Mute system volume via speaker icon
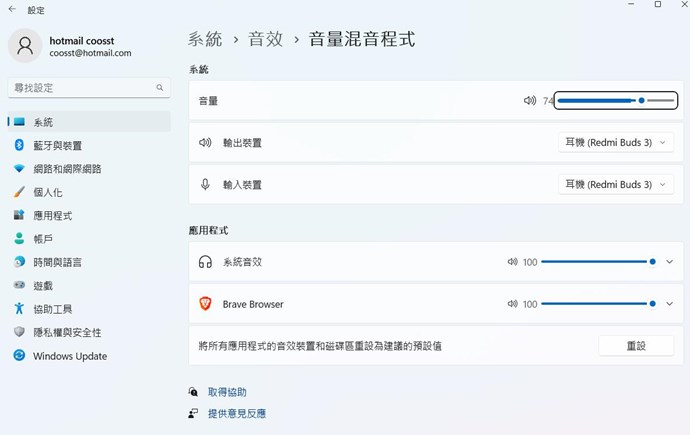This screenshot has height=435, width=690. click(529, 101)
